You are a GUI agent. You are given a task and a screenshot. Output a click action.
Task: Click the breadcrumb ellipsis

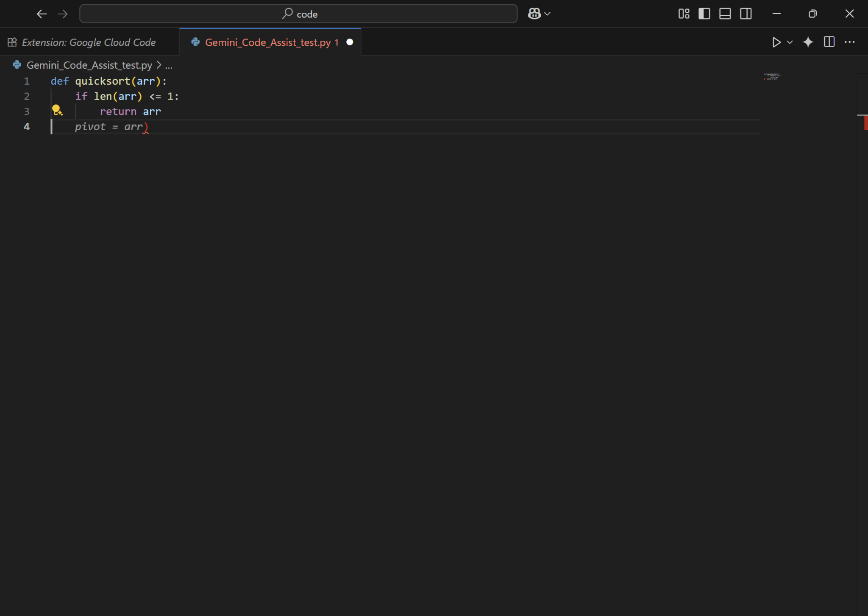click(x=169, y=66)
